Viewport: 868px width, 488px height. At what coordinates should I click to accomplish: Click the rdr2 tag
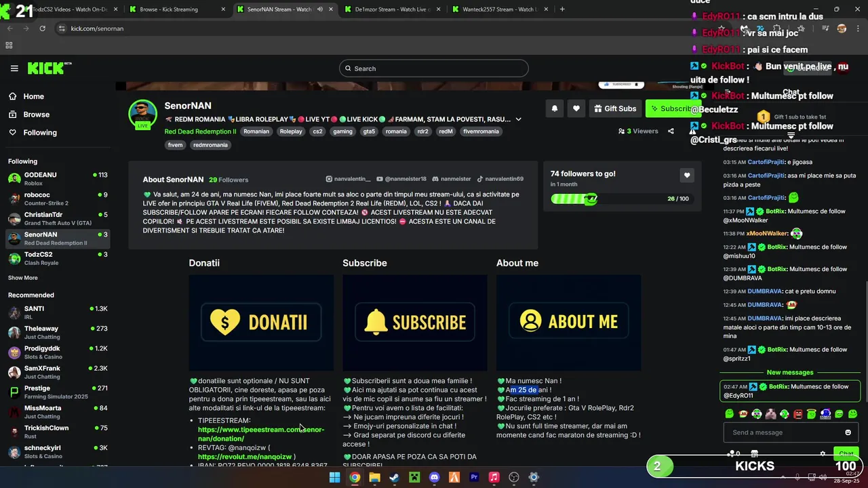(422, 131)
